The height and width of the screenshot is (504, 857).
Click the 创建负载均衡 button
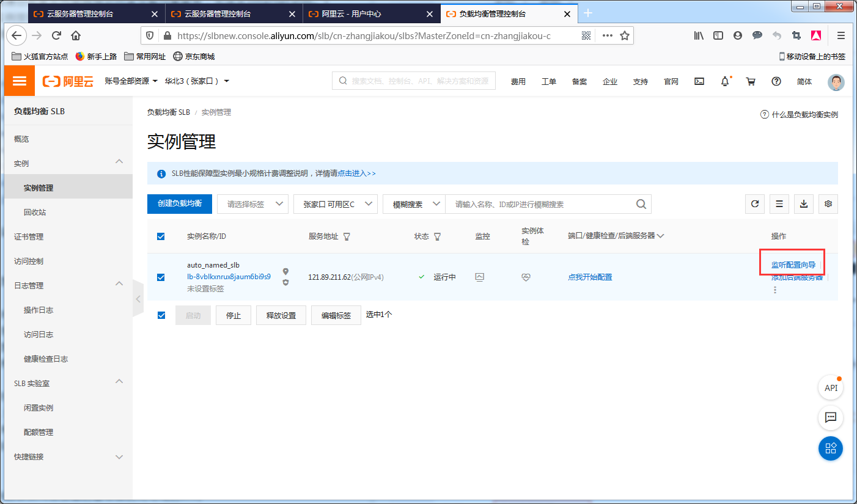pos(178,203)
